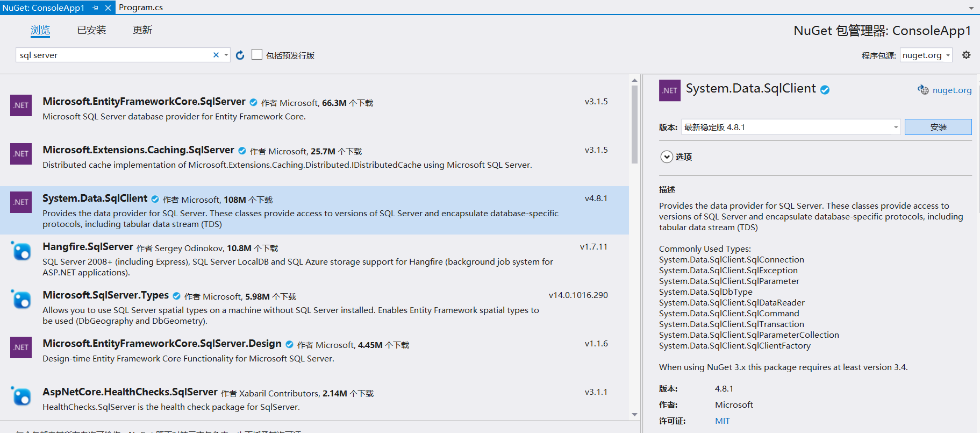Click Microsoft.EntityFrameworkCore.SqlServer.Design .NET icon

coord(21,347)
